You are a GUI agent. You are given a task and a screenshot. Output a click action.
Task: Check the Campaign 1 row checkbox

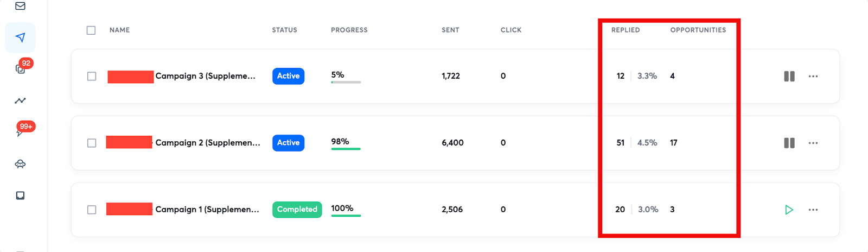[92, 210]
